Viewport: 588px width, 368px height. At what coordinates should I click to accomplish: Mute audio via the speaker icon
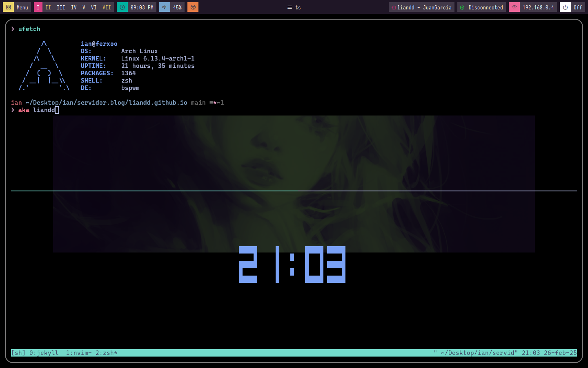click(x=165, y=7)
